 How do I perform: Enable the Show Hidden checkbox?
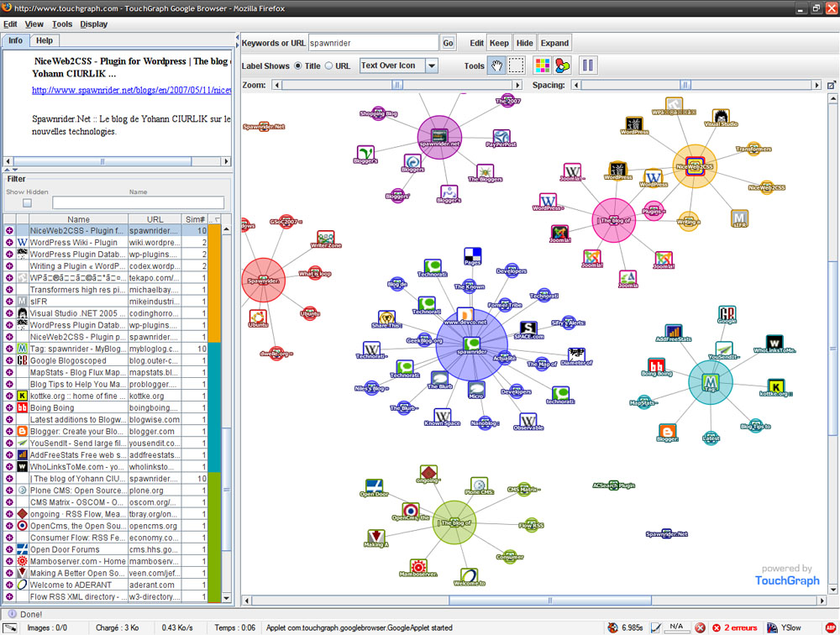(28, 203)
